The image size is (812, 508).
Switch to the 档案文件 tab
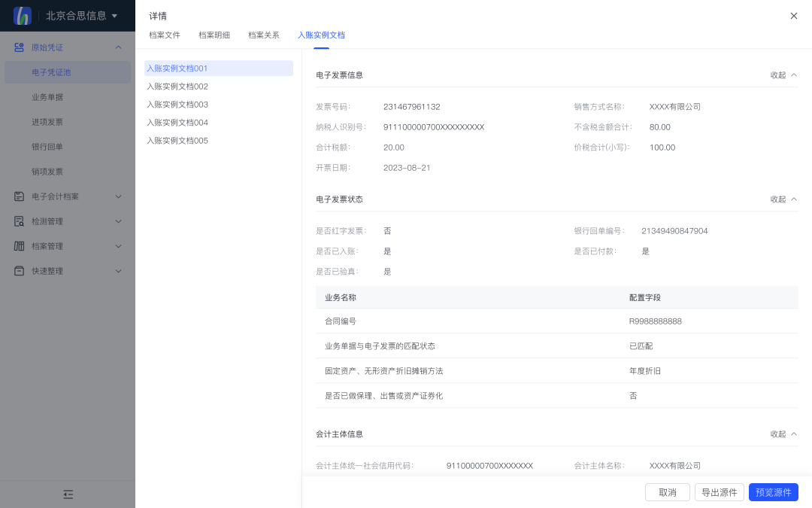pos(165,35)
